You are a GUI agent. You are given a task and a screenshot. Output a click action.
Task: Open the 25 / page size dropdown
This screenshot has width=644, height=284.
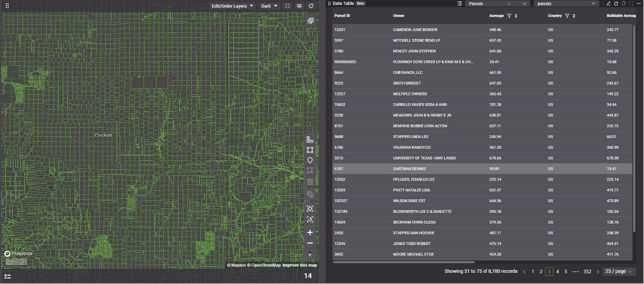(619, 271)
